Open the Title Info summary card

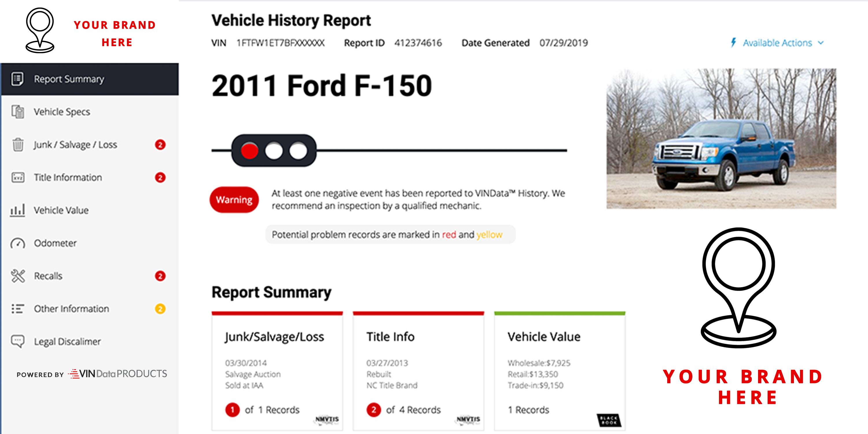point(418,371)
